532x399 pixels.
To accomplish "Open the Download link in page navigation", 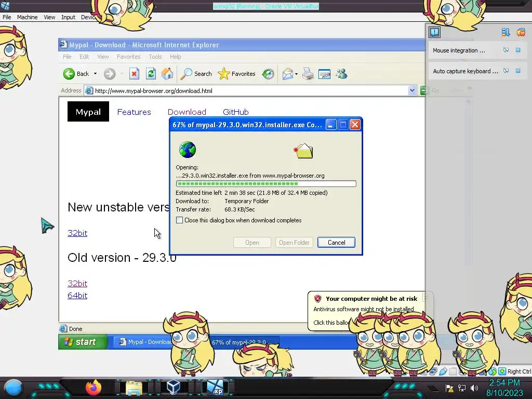I will pyautogui.click(x=187, y=112).
